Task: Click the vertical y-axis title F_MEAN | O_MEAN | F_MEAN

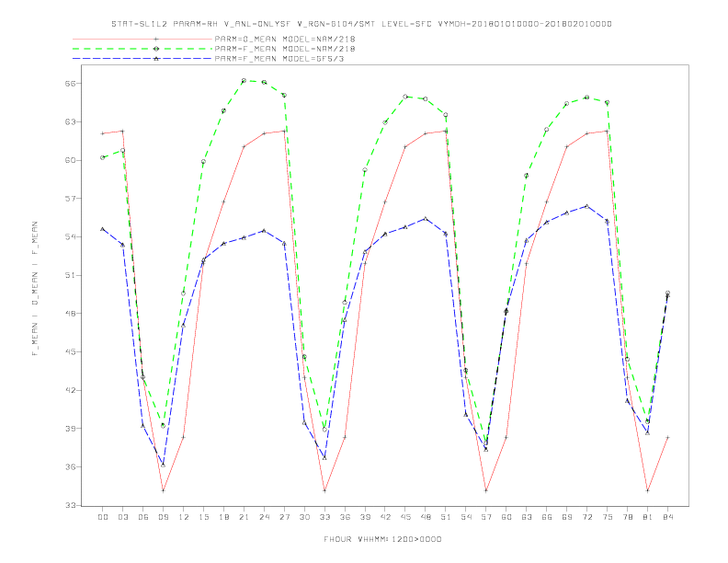Action: (35, 289)
